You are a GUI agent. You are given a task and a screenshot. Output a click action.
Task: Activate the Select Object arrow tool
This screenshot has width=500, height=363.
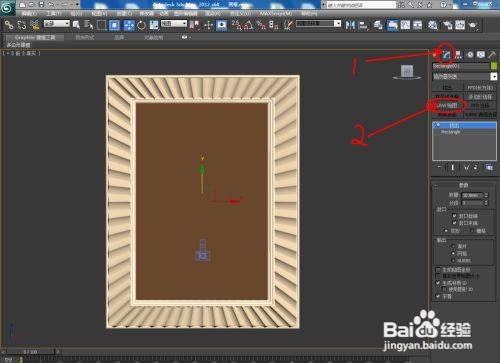pyautogui.click(x=76, y=25)
